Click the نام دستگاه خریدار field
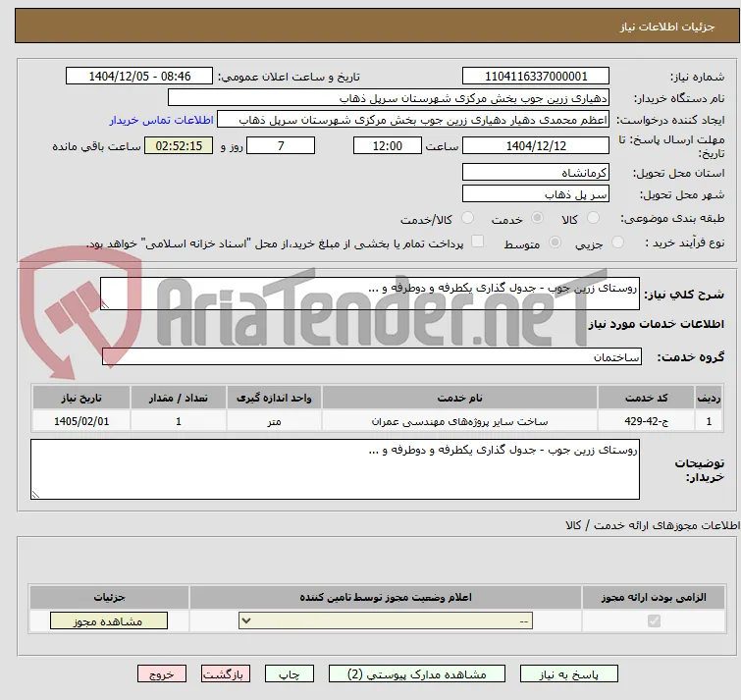This screenshot has height=700, width=741. (x=389, y=98)
